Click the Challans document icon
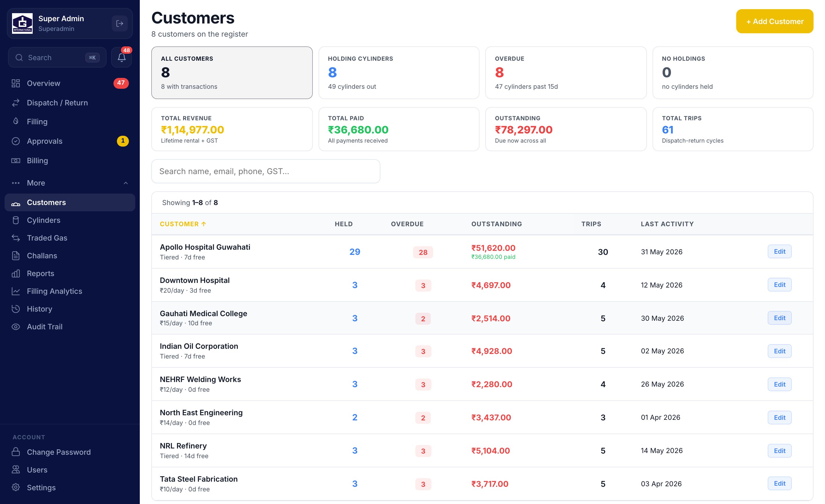Viewport: 825px width, 504px height. [16, 256]
